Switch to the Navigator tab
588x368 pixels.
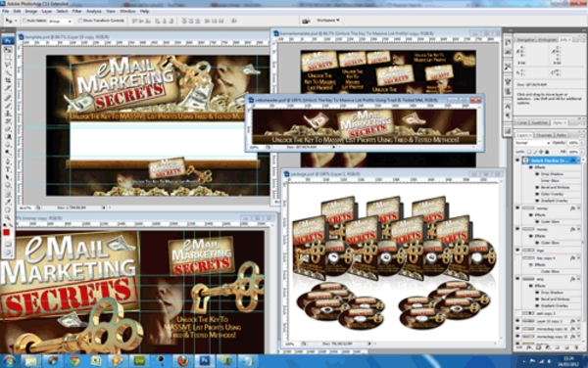pos(525,40)
